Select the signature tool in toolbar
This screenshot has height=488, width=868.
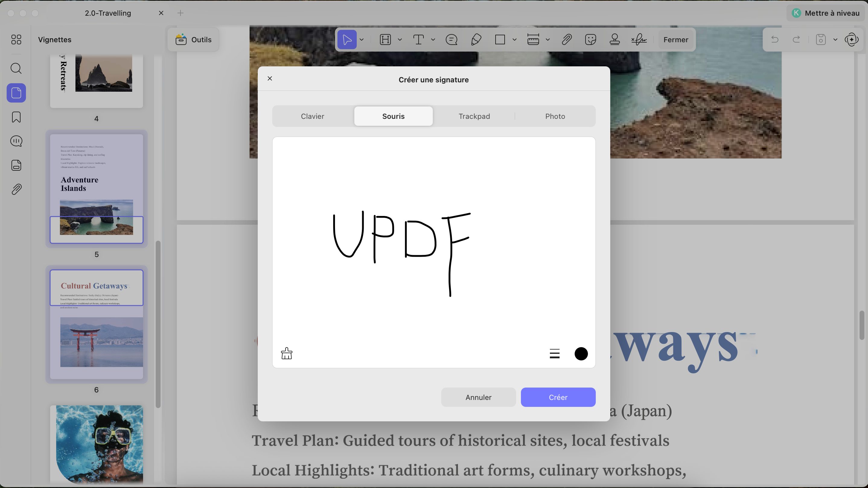[x=639, y=40]
